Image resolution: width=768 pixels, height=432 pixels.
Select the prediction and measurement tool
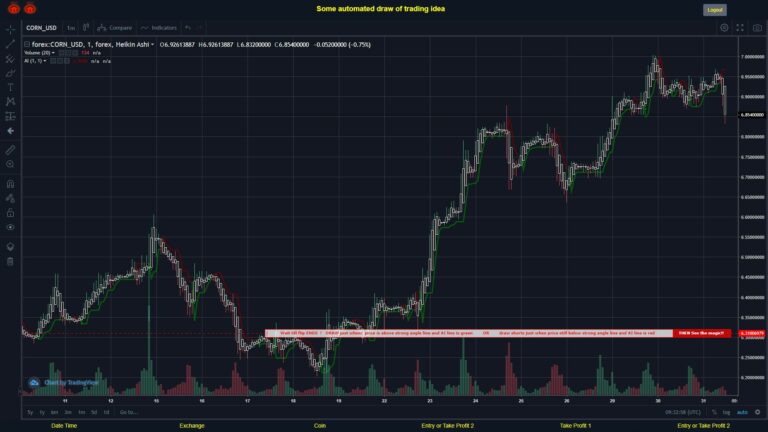pyautogui.click(x=10, y=117)
